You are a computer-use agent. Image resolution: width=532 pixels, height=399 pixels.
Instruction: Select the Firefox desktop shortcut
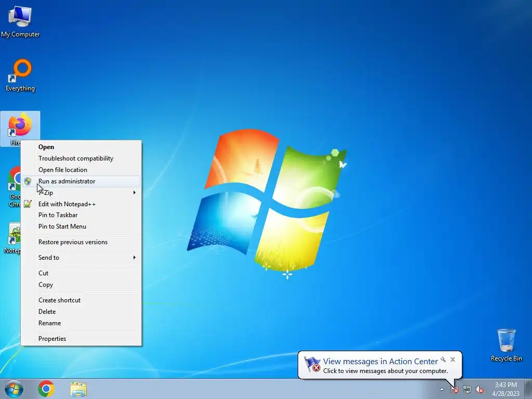[x=20, y=128]
